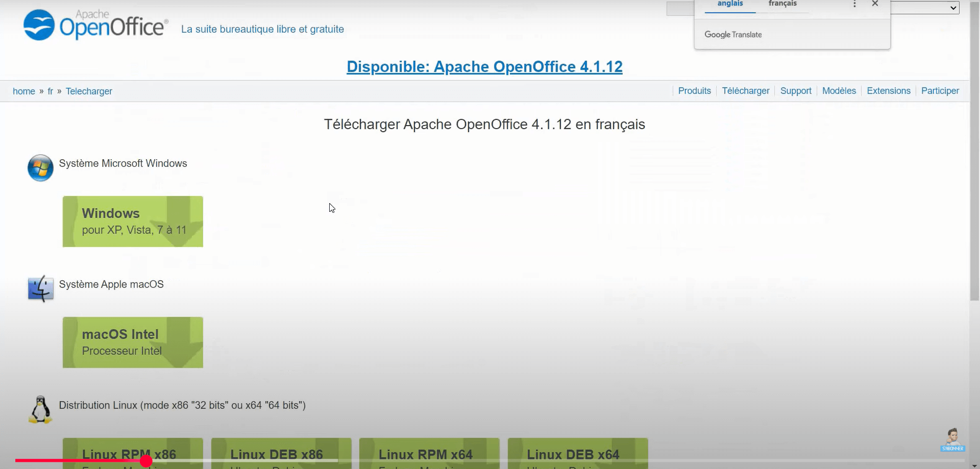Click the Linux Tux penguin icon
Screen dimensions: 980x469
point(40,409)
